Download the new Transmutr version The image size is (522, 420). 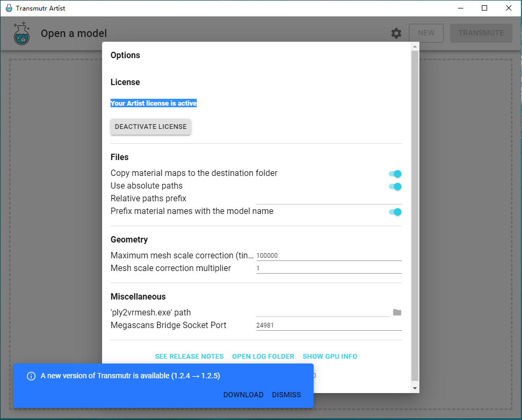(243, 395)
